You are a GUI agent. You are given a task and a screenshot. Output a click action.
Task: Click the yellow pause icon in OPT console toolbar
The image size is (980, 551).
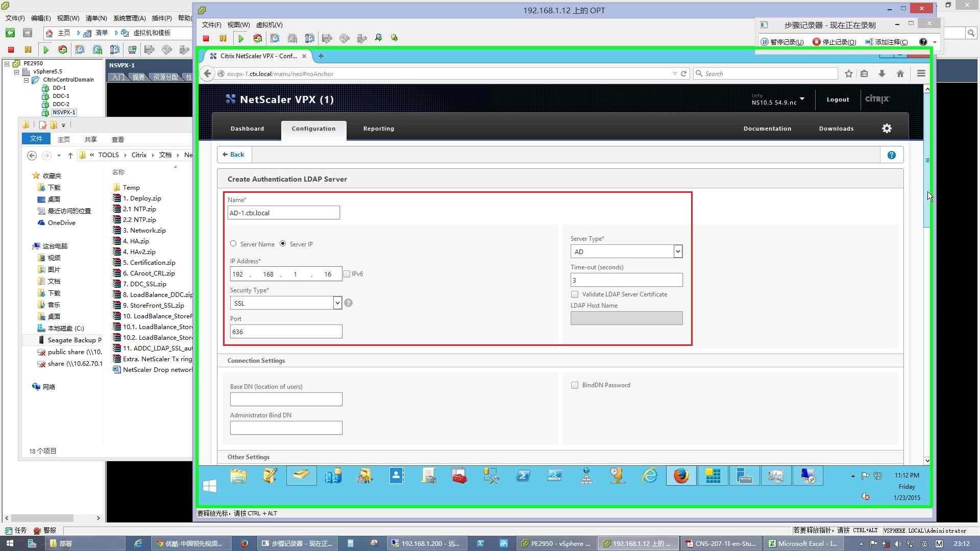coord(223,38)
